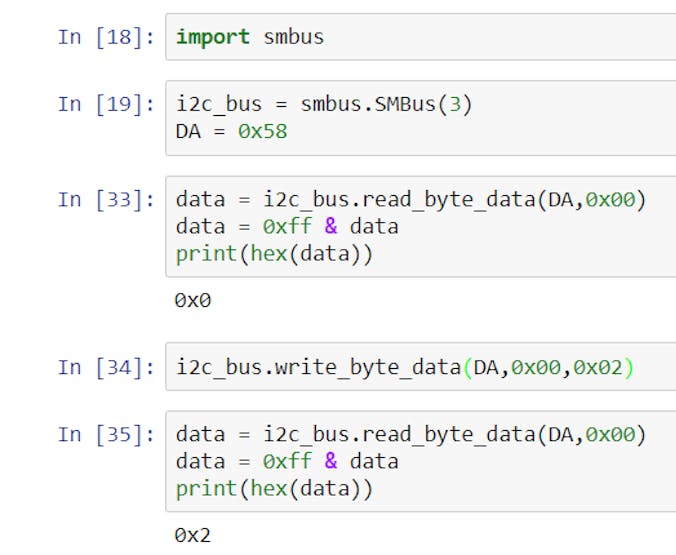Place cursor on the DA = 0x58 line

point(231,130)
